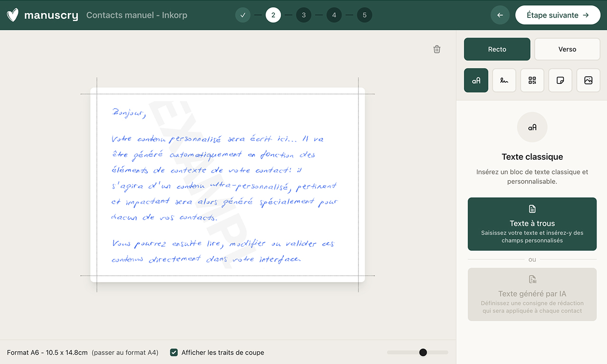
Task: Go to completed step one checkmark
Action: click(x=243, y=15)
